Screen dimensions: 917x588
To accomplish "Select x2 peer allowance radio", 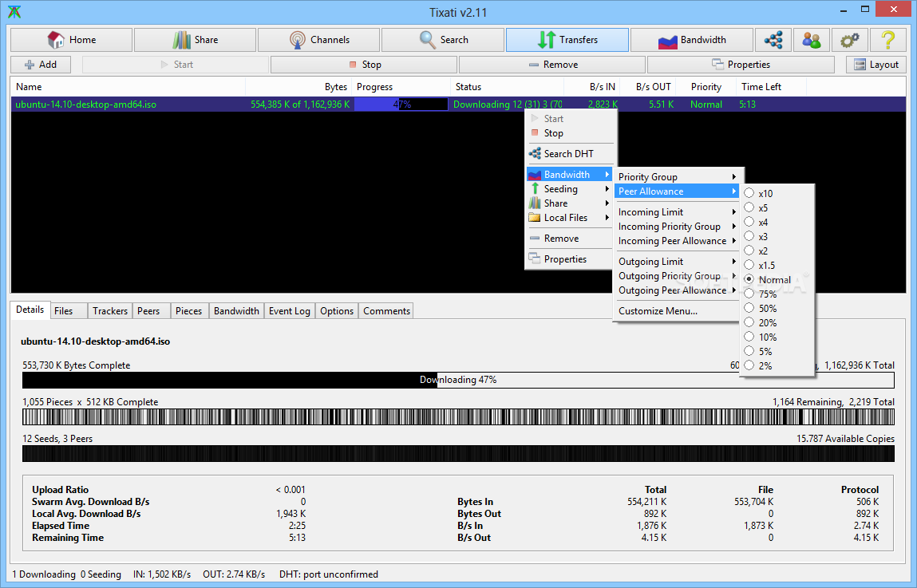I will pyautogui.click(x=749, y=251).
